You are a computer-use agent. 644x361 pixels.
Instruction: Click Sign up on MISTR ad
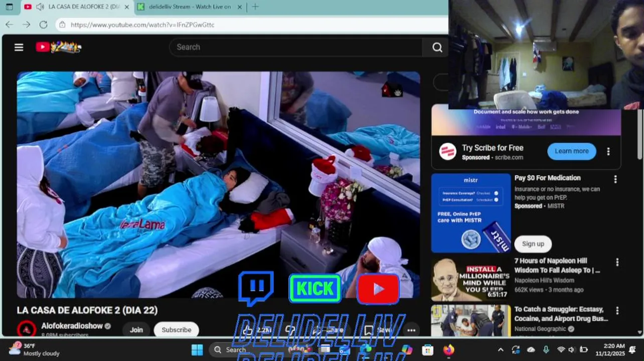[533, 244]
